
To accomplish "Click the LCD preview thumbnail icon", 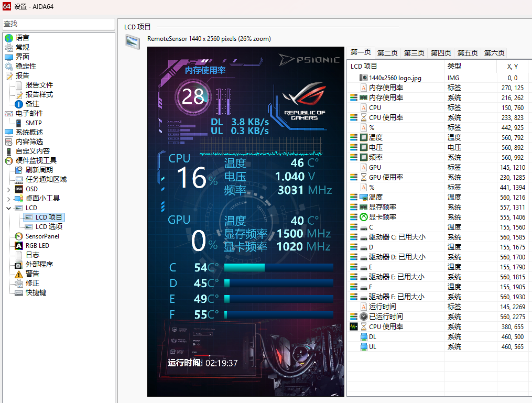I will click(x=133, y=42).
